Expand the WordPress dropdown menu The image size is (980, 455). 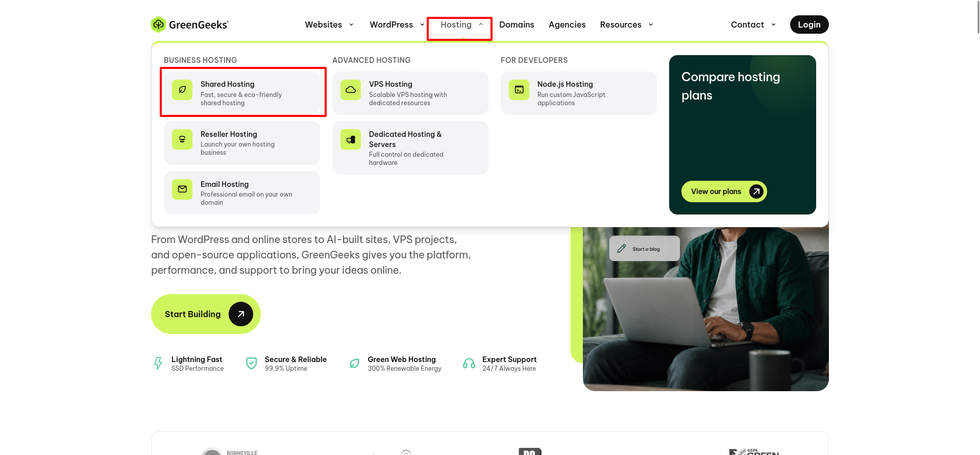point(397,25)
